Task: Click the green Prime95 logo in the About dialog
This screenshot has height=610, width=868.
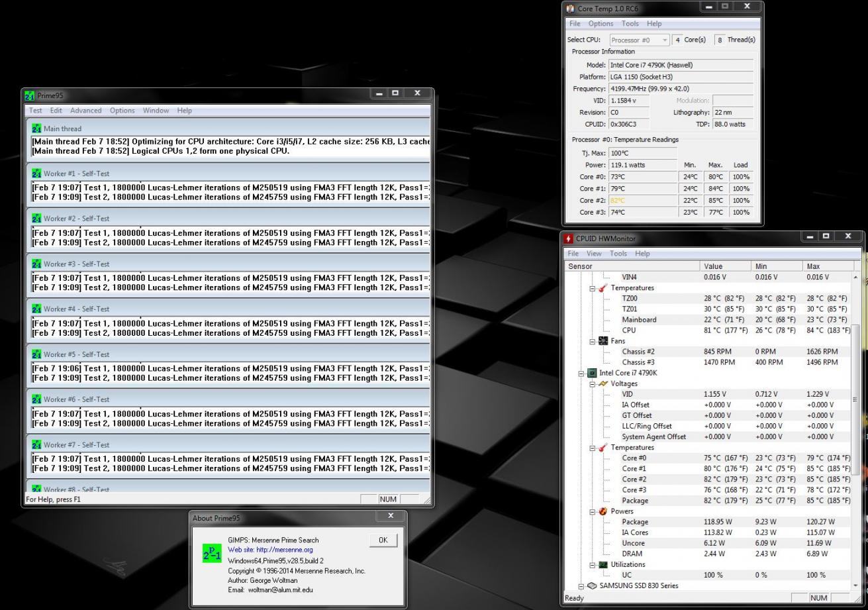Action: (x=213, y=553)
